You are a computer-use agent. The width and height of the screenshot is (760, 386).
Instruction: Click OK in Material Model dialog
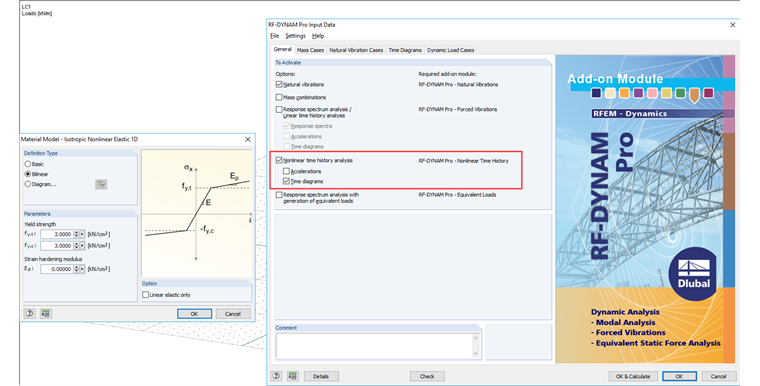pyautogui.click(x=194, y=314)
